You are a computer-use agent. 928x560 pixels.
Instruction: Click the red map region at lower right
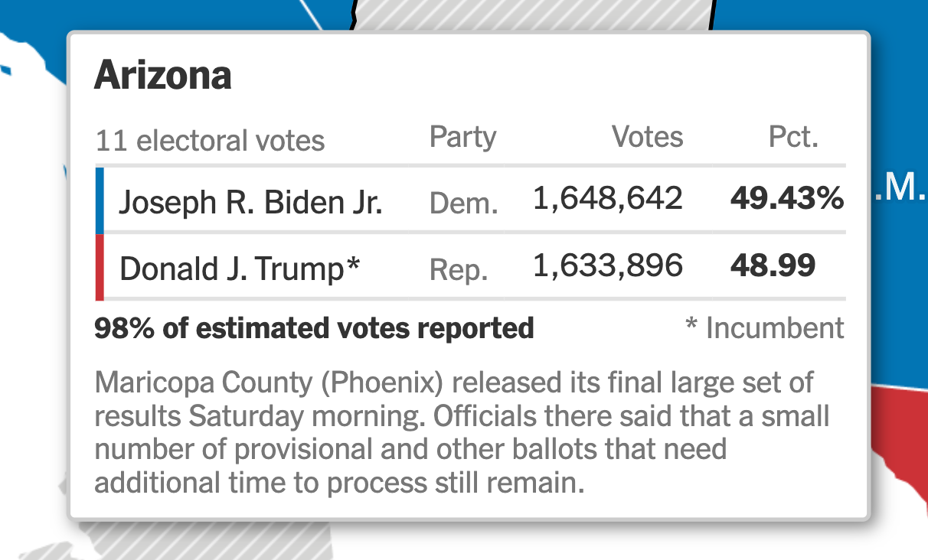(x=902, y=444)
